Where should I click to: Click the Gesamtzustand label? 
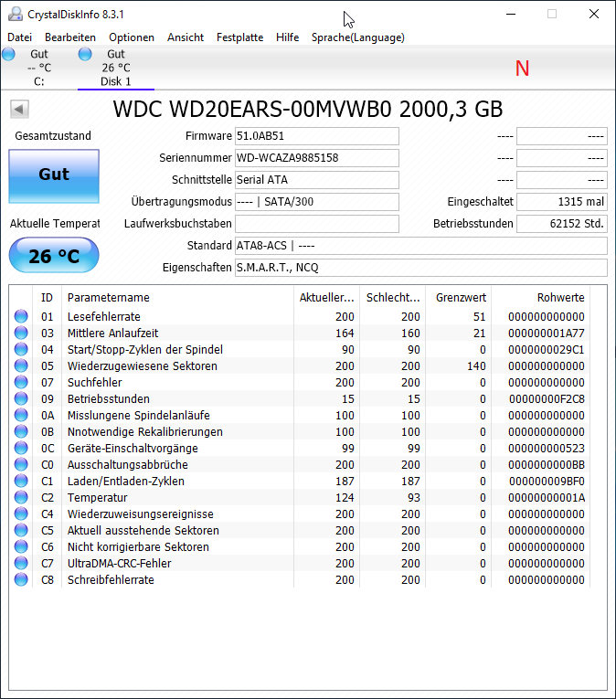53,135
